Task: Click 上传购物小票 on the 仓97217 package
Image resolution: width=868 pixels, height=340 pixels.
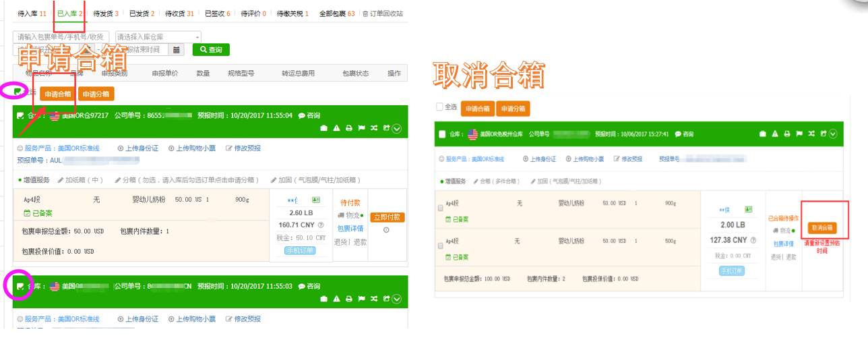Action: tap(191, 148)
